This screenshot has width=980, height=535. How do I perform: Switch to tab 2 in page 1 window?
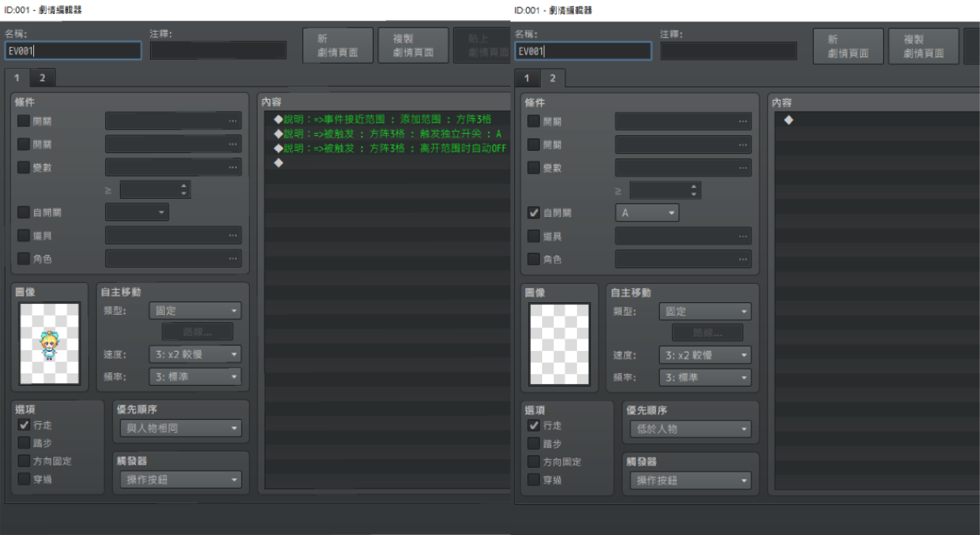point(43,78)
